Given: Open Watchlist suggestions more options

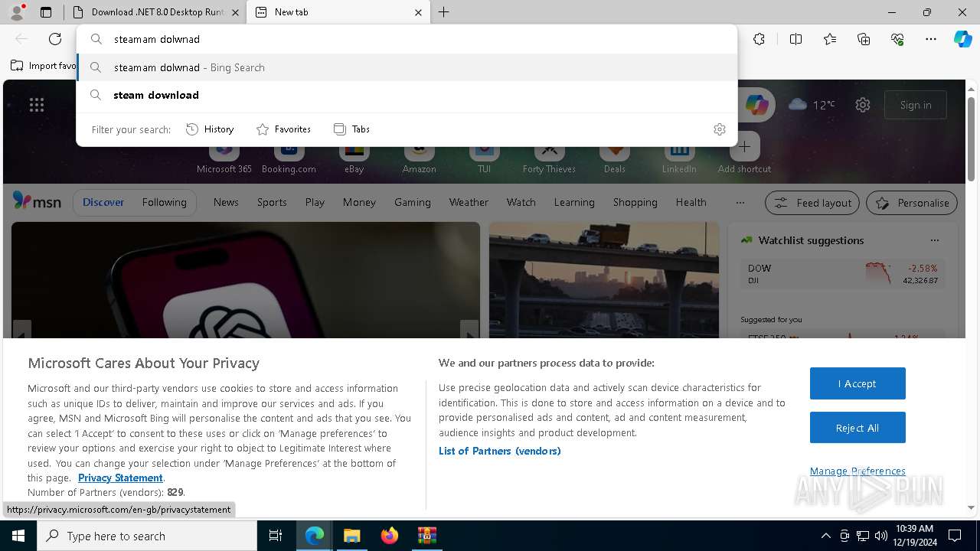Looking at the screenshot, I should coord(934,240).
